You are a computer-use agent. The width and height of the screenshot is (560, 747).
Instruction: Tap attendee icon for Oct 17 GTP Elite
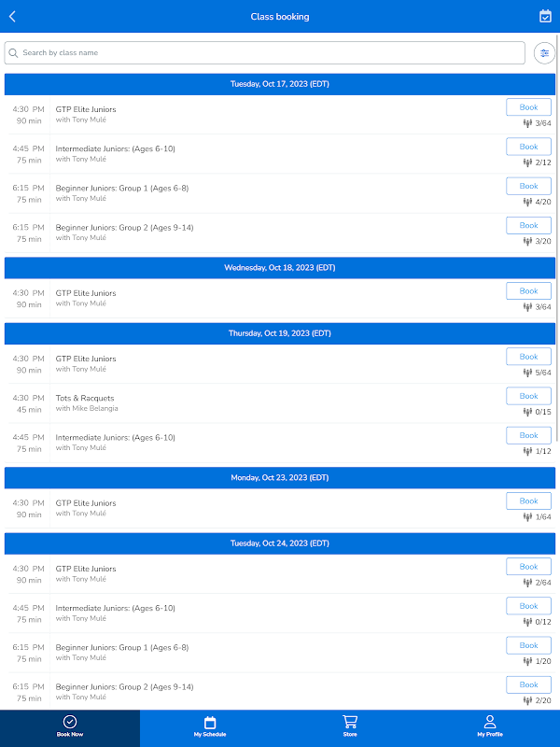527,122
